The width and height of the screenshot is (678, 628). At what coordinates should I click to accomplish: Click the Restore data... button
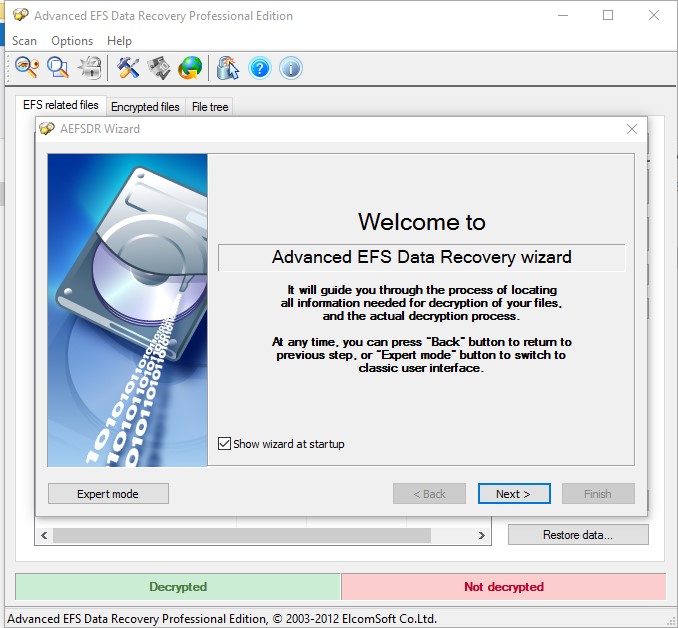click(578, 535)
